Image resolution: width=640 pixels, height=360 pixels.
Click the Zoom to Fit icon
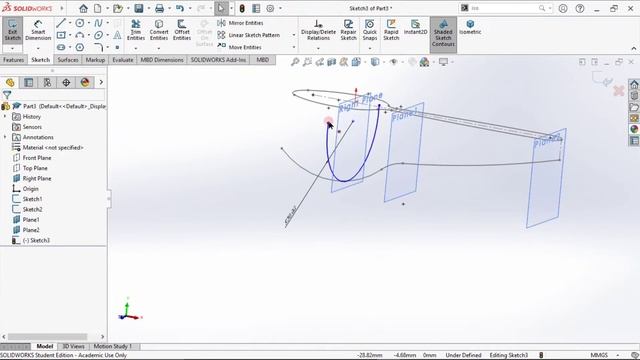[x=294, y=62]
